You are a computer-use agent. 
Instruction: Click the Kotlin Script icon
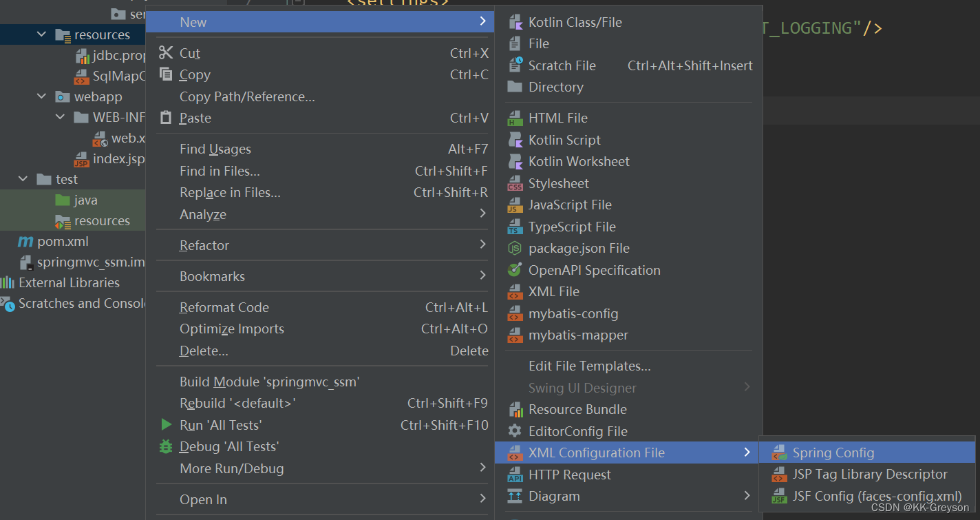[x=515, y=140]
